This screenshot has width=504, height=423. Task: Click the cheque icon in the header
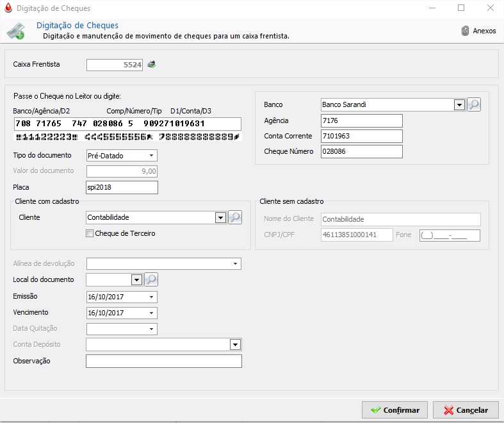(16, 31)
